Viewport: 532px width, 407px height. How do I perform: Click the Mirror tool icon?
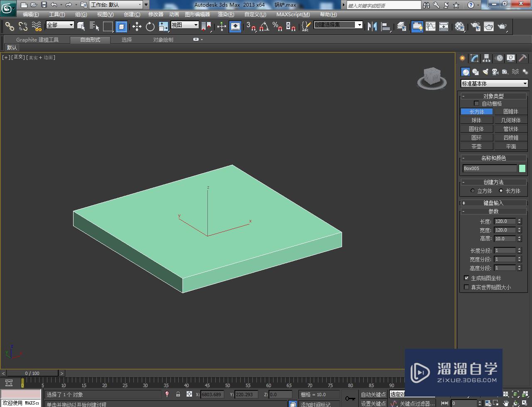tap(372, 27)
